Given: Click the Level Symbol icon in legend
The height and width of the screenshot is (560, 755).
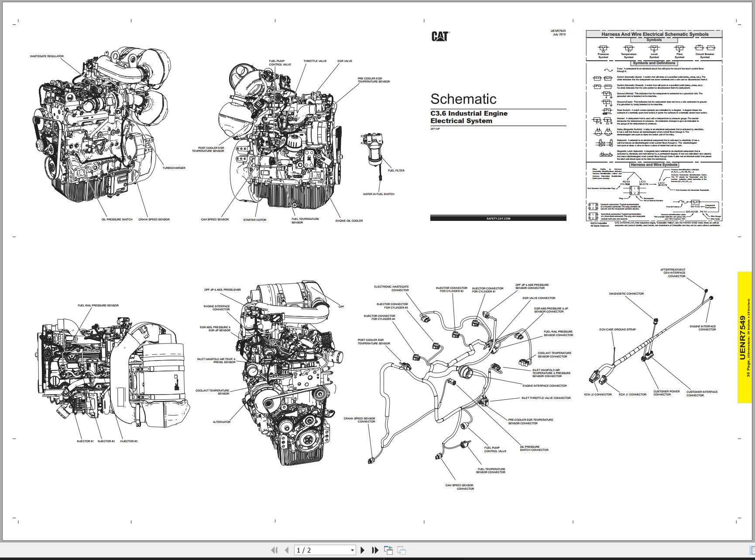Looking at the screenshot, I should tap(654, 48).
